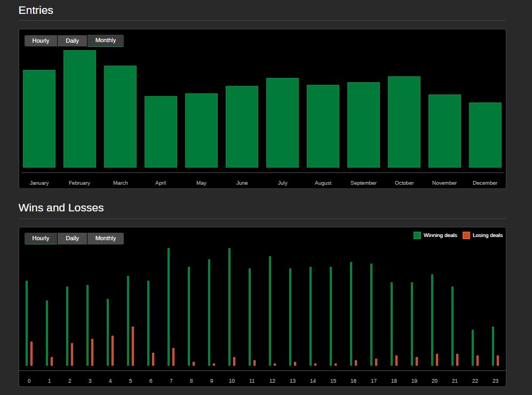This screenshot has height=395, width=532.
Task: Toggle the Losing deals legend label
Action: click(487, 235)
